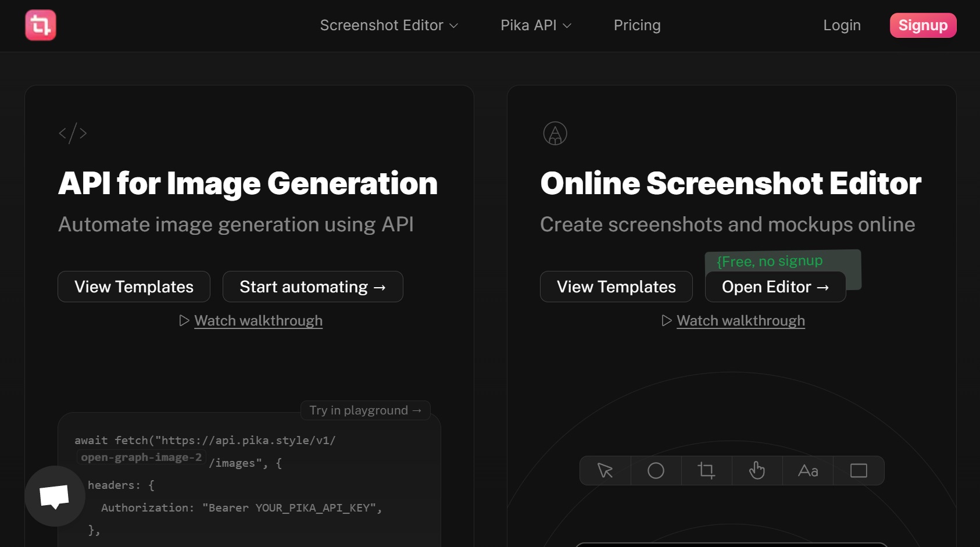
Task: Select the Aa text tool
Action: (x=808, y=470)
